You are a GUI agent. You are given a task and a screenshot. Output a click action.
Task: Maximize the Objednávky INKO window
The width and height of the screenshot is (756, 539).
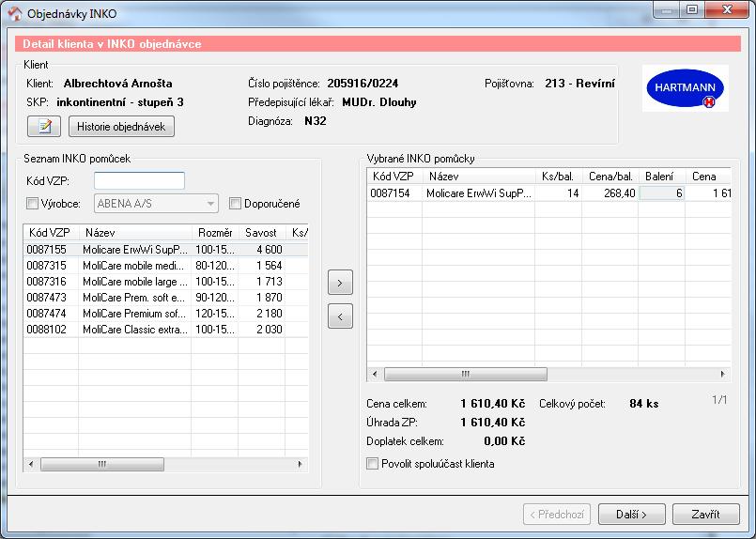692,9
